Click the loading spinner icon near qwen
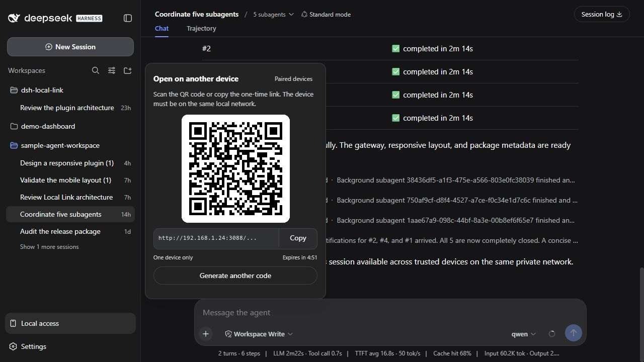 pos(552,334)
